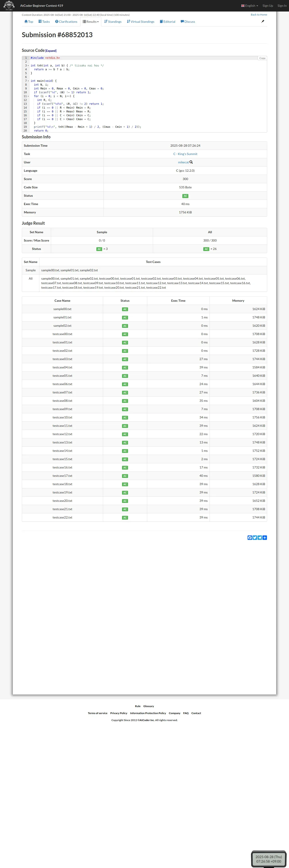This screenshot has width=289, height=868.
Task: Click the AtCoder logo icon
Action: pyautogui.click(x=9, y=5)
